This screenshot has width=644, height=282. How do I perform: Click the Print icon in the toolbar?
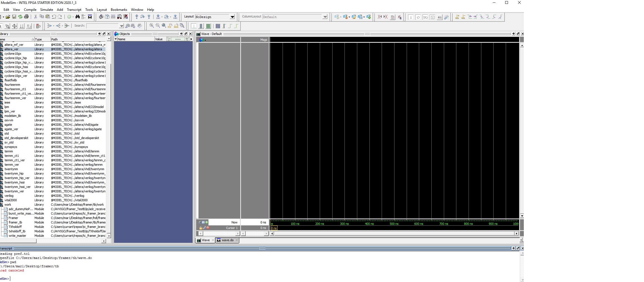tap(26, 17)
